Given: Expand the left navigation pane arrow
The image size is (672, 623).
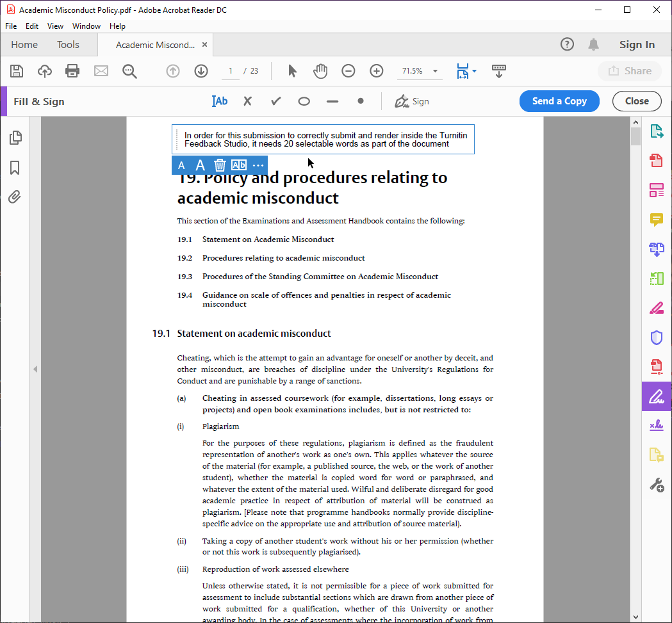Looking at the screenshot, I should (35, 369).
